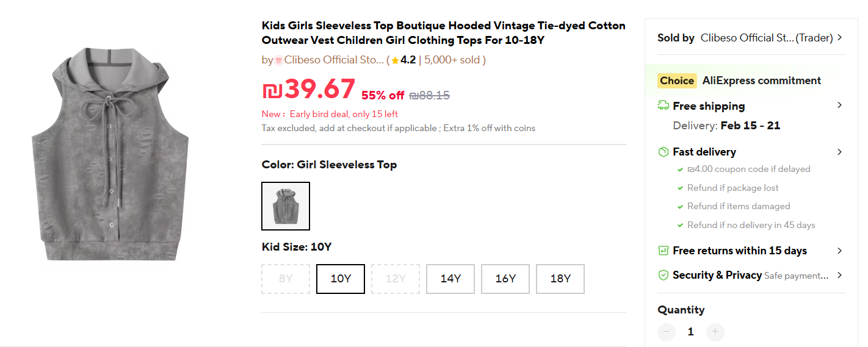Open the Clibeso Official Store link
The width and height of the screenshot is (868, 347).
(x=334, y=60)
